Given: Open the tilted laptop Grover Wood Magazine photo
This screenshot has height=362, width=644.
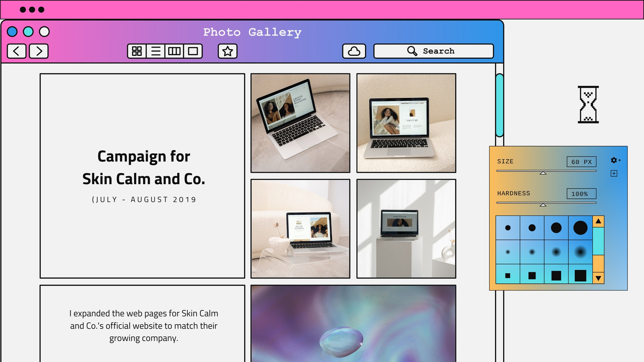Looking at the screenshot, I should click(x=300, y=123).
